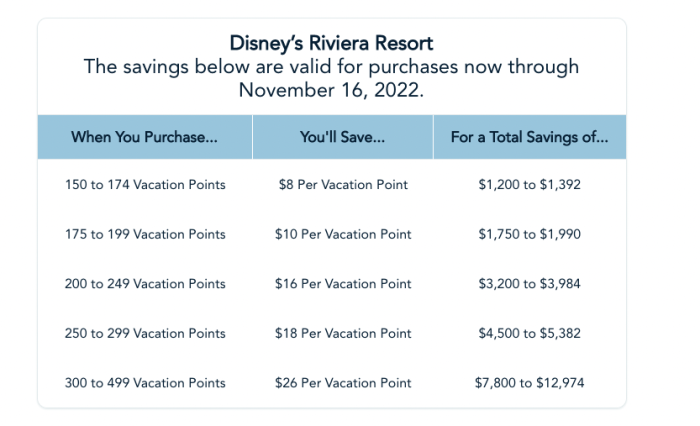The image size is (700, 426).
Task: Click the 150 to 174 Vacation Points cell
Action: tap(145, 185)
